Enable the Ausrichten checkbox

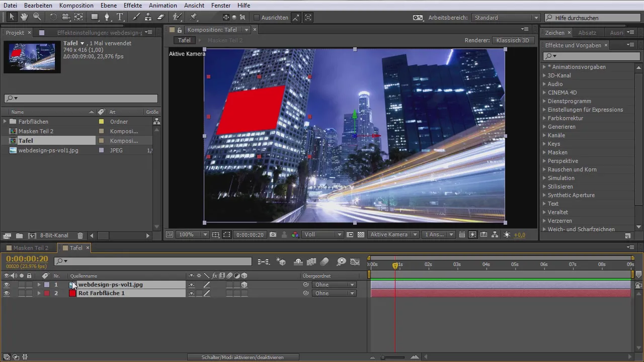coord(256,18)
